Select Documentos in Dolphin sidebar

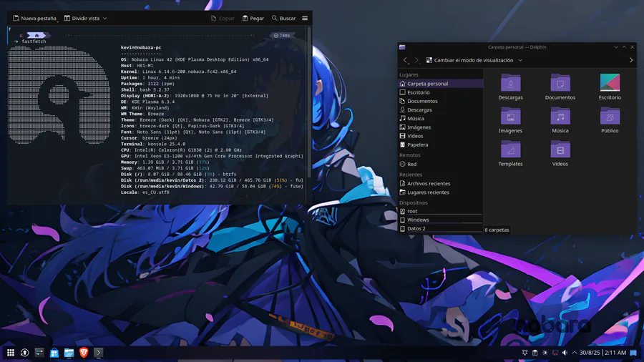coord(440,101)
